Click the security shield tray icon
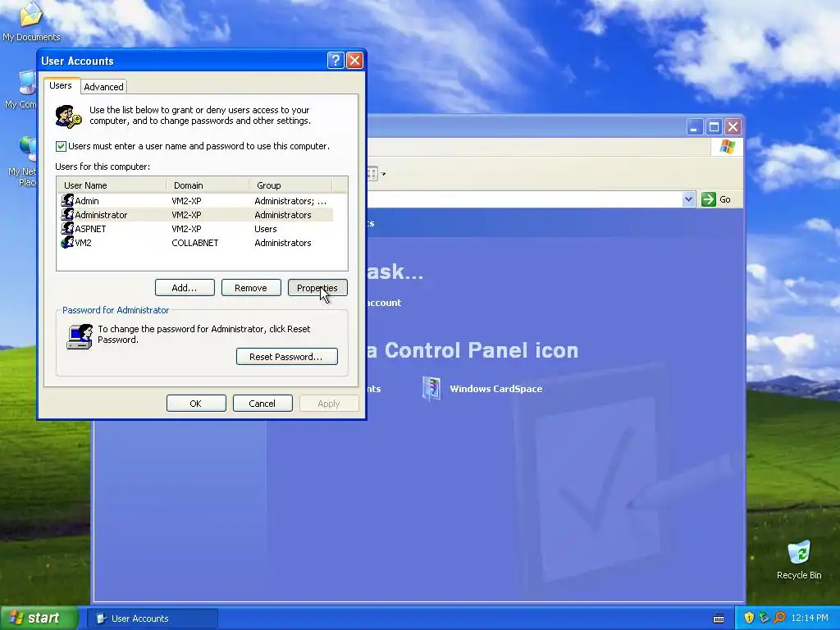The height and width of the screenshot is (630, 840). click(748, 618)
